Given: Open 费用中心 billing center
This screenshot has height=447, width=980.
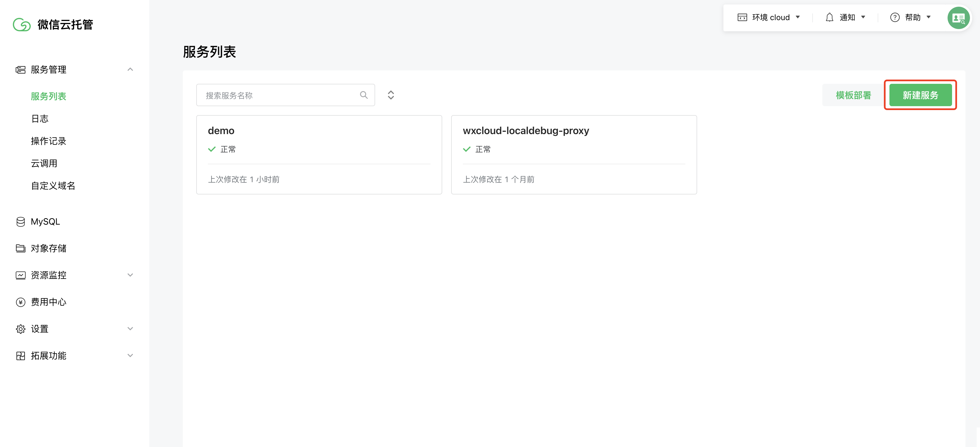Looking at the screenshot, I should point(48,302).
